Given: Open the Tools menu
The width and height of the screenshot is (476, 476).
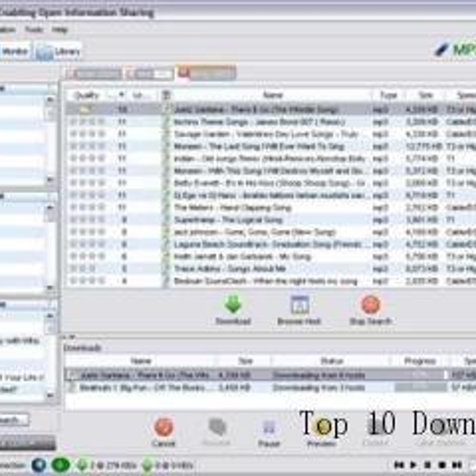Looking at the screenshot, I should tap(34, 29).
